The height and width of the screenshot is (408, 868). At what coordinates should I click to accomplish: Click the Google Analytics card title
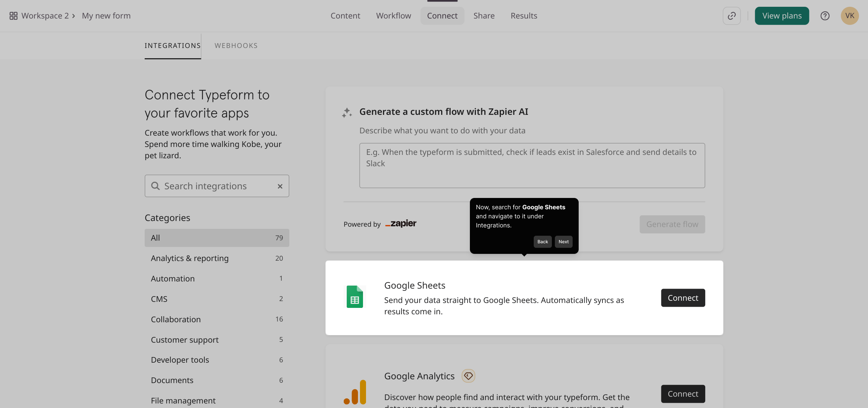pos(419,376)
